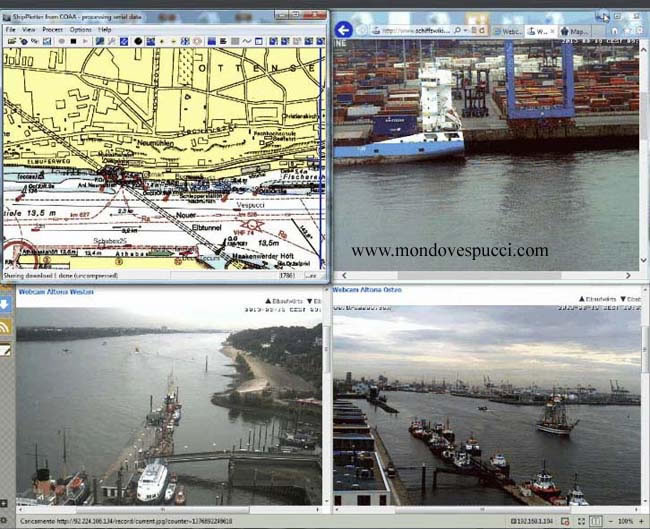The height and width of the screenshot is (529, 650).
Task: Click the magnifier search icon in address bar
Action: (x=457, y=30)
